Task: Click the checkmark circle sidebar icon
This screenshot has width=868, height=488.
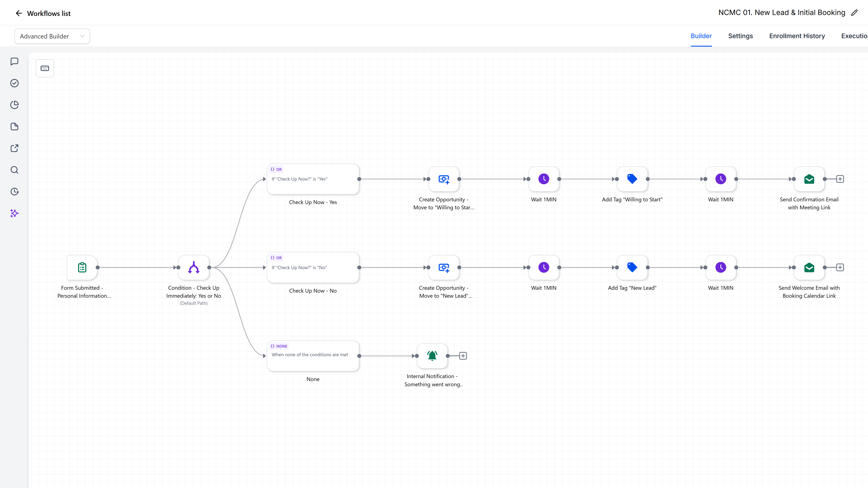Action: 14,83
